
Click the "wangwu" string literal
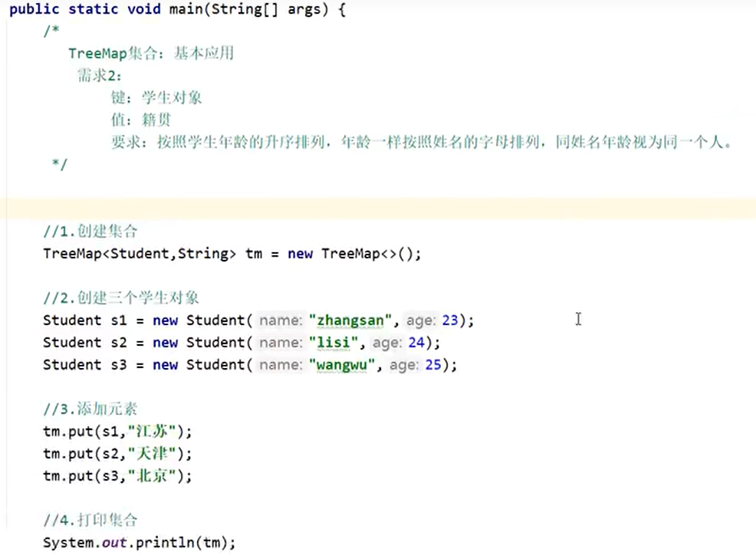pos(341,365)
